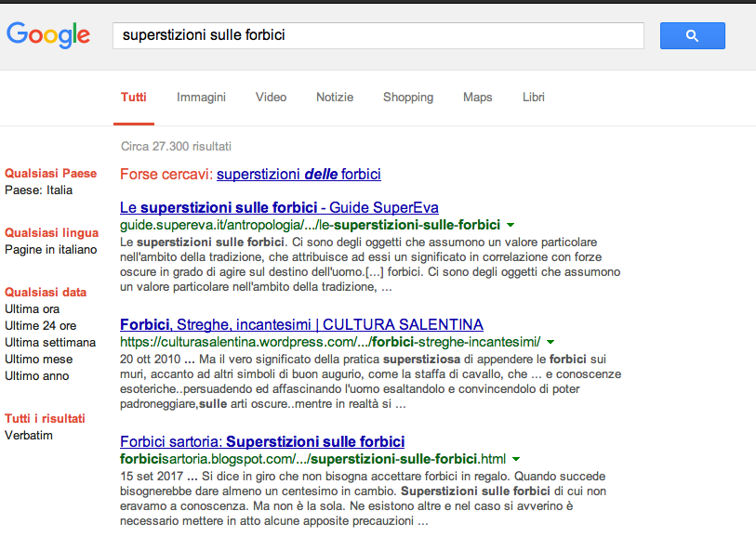Open Forbici sartoria Superstizioni sulle forbici result

coord(262,441)
